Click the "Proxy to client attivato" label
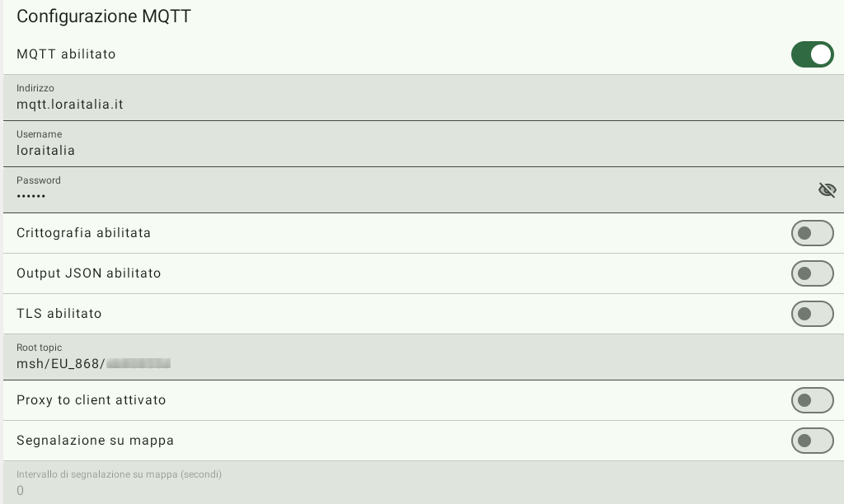 91,400
